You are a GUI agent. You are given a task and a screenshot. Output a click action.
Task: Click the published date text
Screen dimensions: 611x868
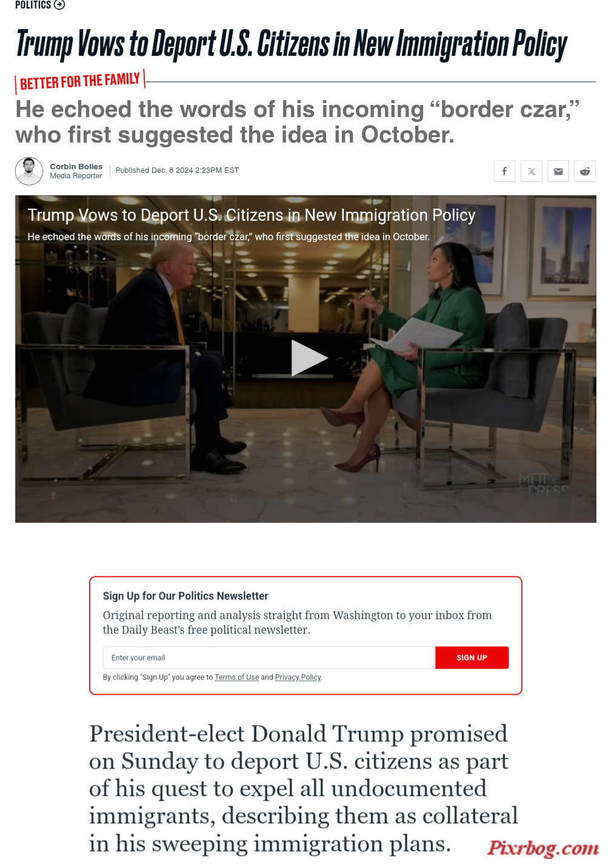coord(177,170)
